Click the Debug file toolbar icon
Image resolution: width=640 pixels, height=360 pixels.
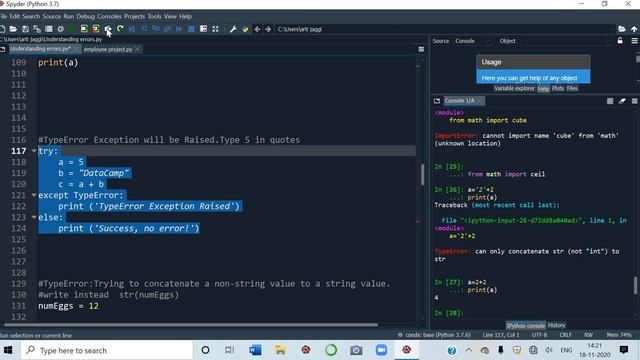pos(132,29)
